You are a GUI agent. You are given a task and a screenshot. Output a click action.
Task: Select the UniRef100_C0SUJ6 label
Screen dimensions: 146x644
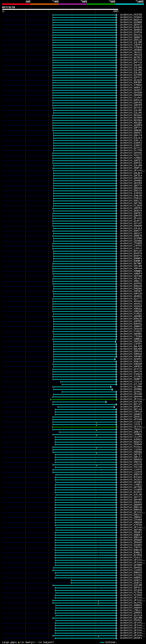click(131, 382)
